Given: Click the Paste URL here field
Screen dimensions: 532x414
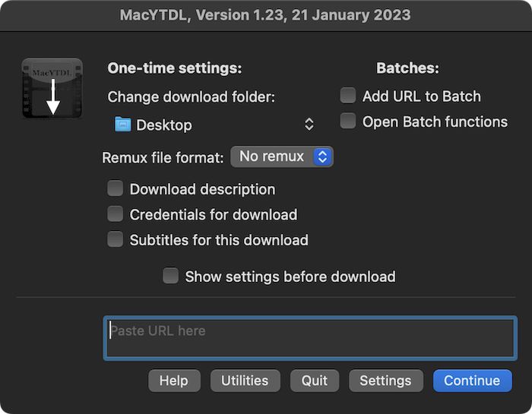Looking at the screenshot, I should [309, 338].
